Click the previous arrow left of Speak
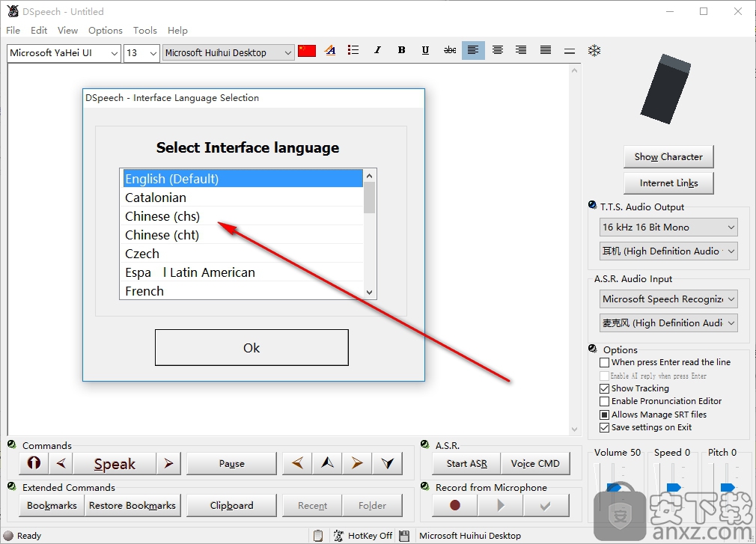Viewport: 756px width, 544px height. pyautogui.click(x=61, y=463)
